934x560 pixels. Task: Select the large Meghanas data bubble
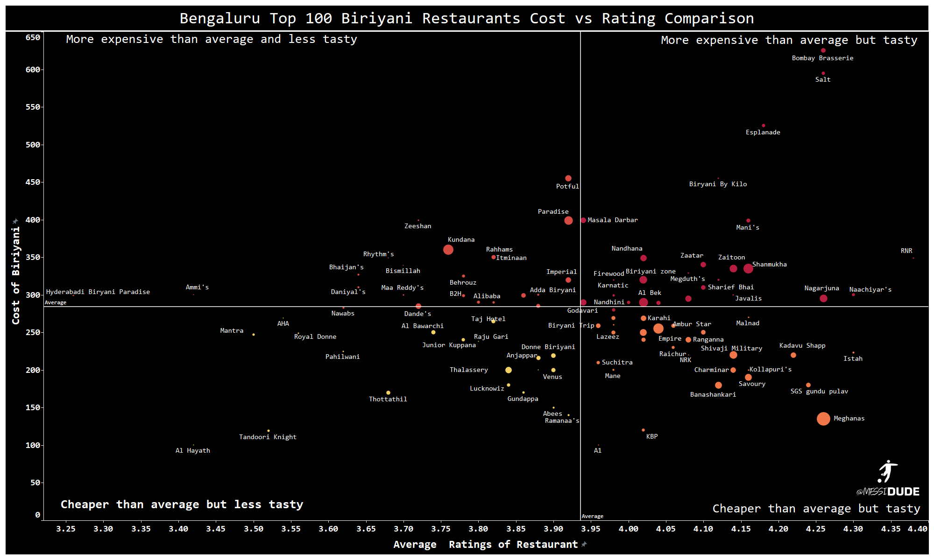click(823, 419)
